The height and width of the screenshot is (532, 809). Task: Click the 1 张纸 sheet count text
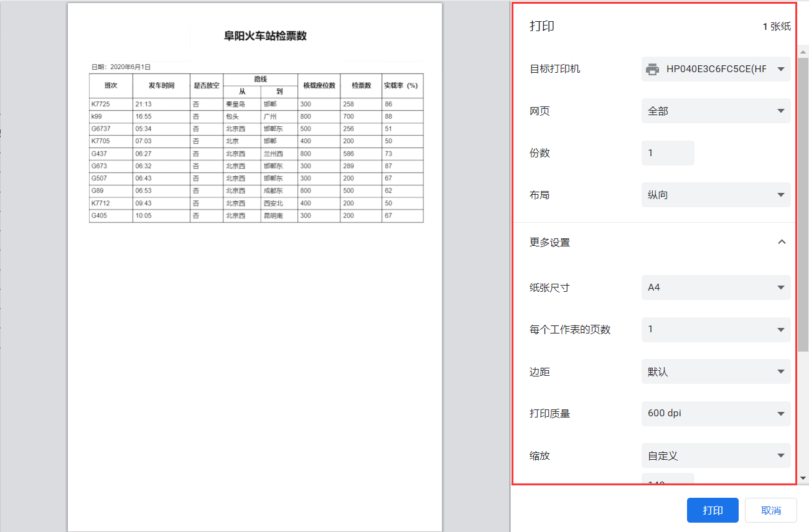pyautogui.click(x=777, y=26)
